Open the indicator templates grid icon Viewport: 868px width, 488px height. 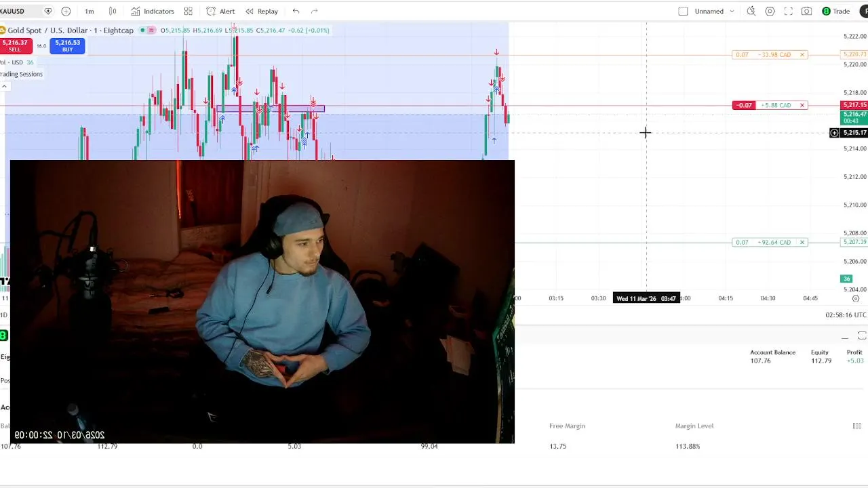click(189, 11)
